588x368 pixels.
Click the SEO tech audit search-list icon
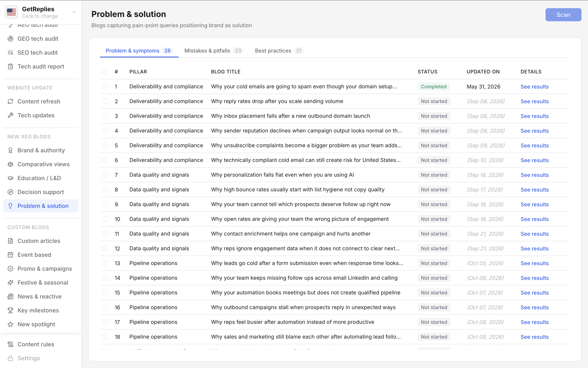coord(10,53)
